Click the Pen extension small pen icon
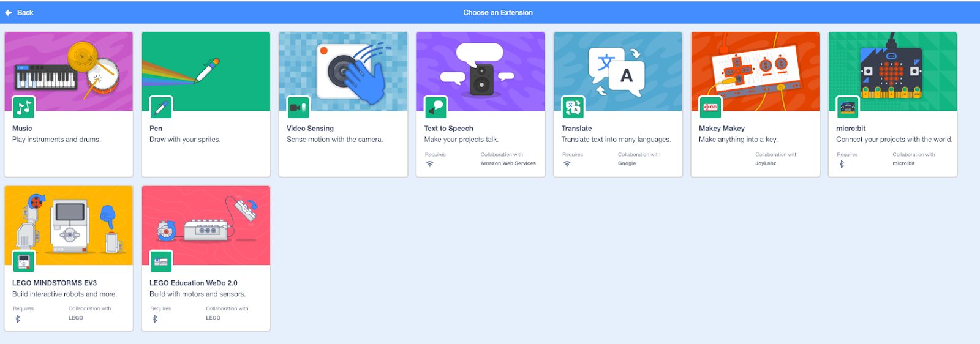 click(x=161, y=108)
